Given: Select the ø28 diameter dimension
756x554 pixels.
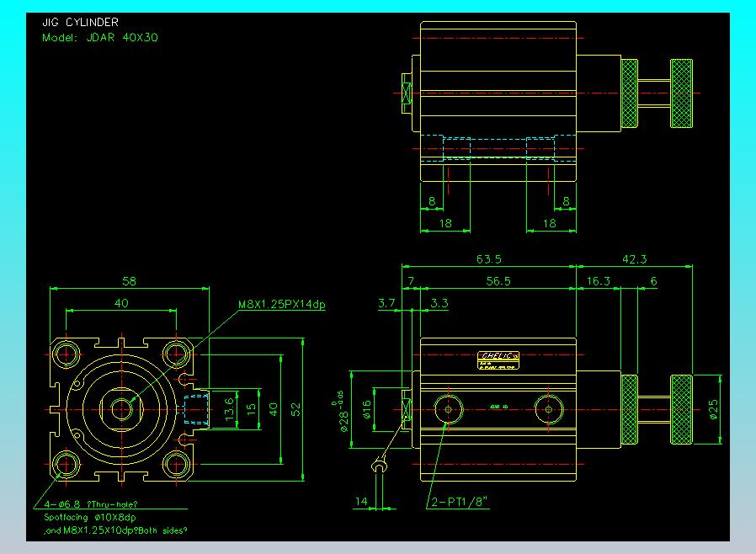Looking at the screenshot, I should (x=342, y=411).
